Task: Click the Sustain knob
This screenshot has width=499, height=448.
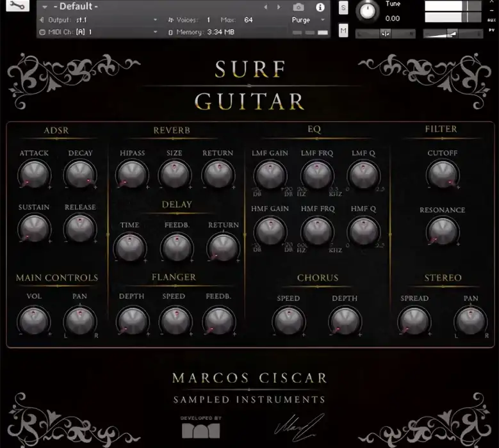Action: coord(34,228)
